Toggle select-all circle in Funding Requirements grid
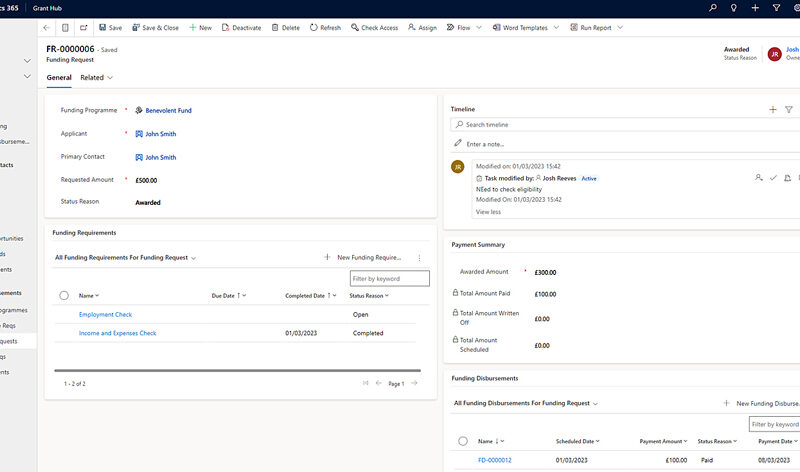 pyautogui.click(x=64, y=295)
